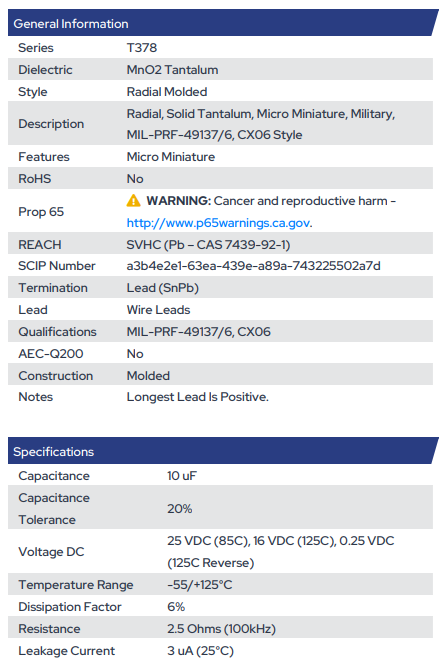Click the REACH SVHC value

tap(208, 245)
